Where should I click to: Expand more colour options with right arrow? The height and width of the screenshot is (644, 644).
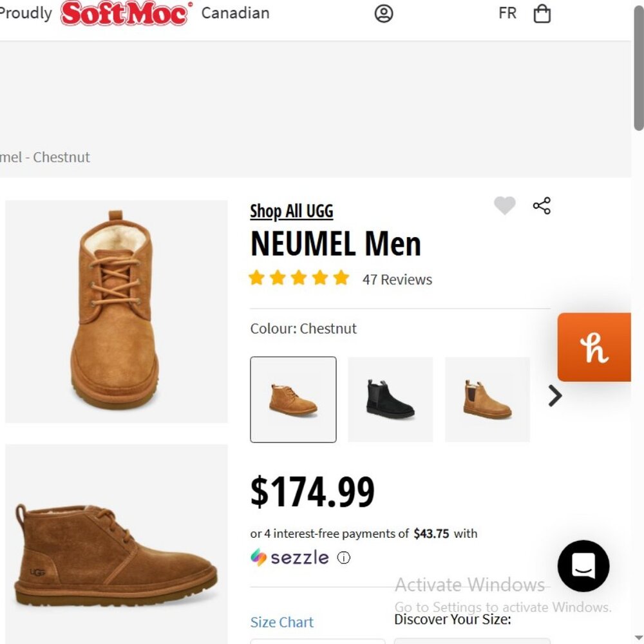point(553,396)
